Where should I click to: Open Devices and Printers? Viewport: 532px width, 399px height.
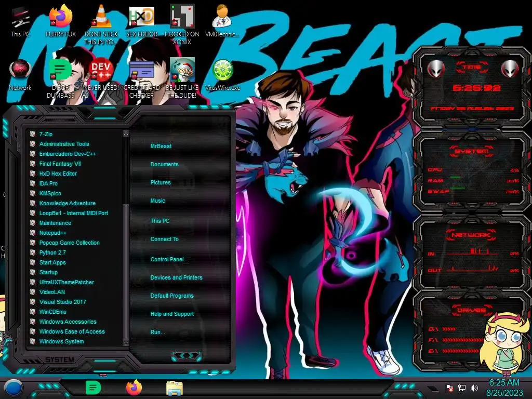click(x=177, y=277)
